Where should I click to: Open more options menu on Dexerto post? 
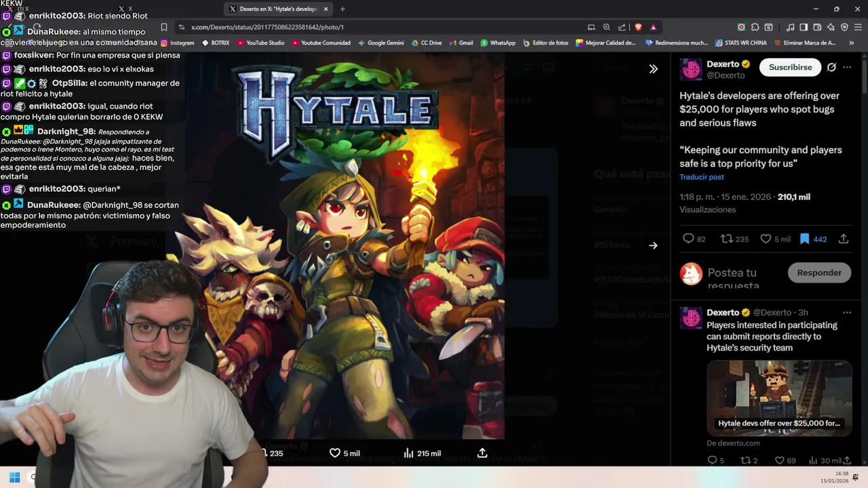847,67
